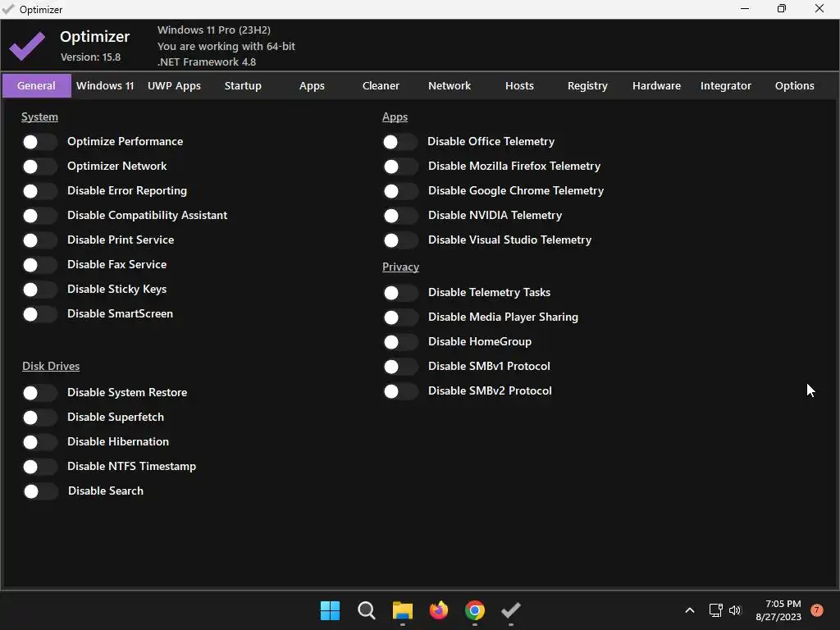
Task: Toggle Disable Hibernation switch
Action: point(39,442)
